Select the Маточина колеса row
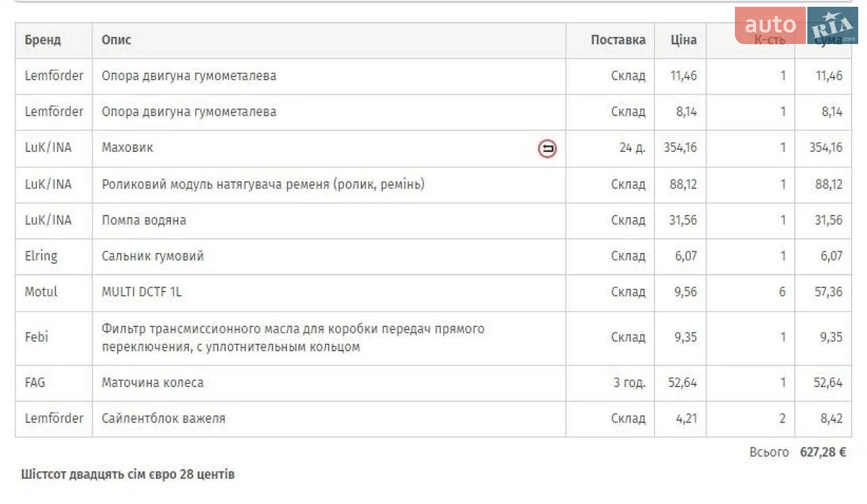Viewport: 867px width, 504px height. tap(433, 383)
